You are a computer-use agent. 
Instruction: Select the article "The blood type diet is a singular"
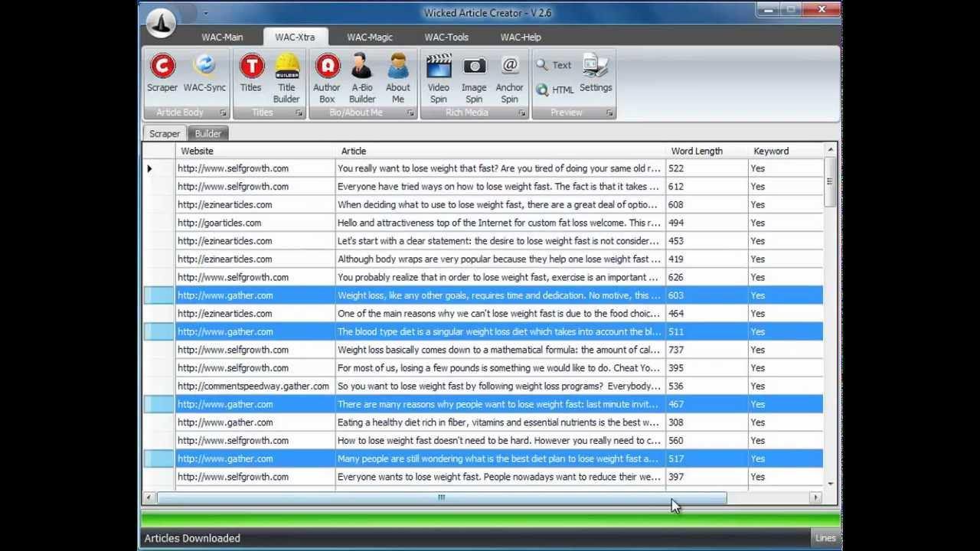pyautogui.click(x=501, y=332)
